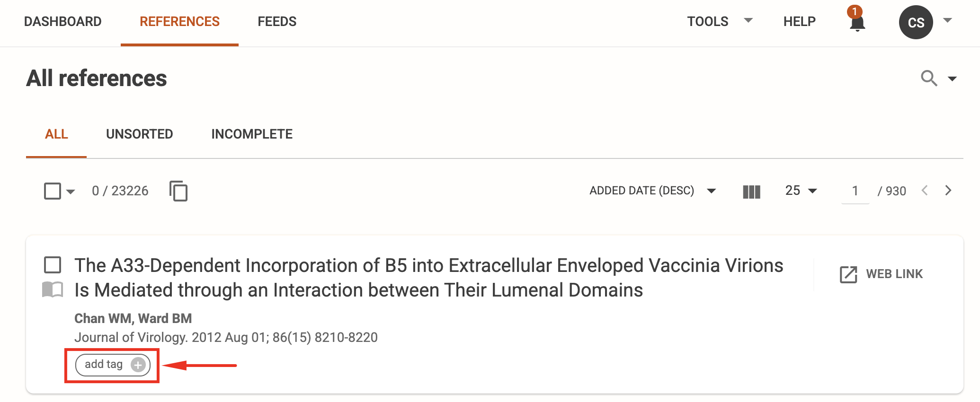Check the checkbox next to the Vaccinia article
Image resolution: width=980 pixels, height=402 pixels.
coord(53,265)
